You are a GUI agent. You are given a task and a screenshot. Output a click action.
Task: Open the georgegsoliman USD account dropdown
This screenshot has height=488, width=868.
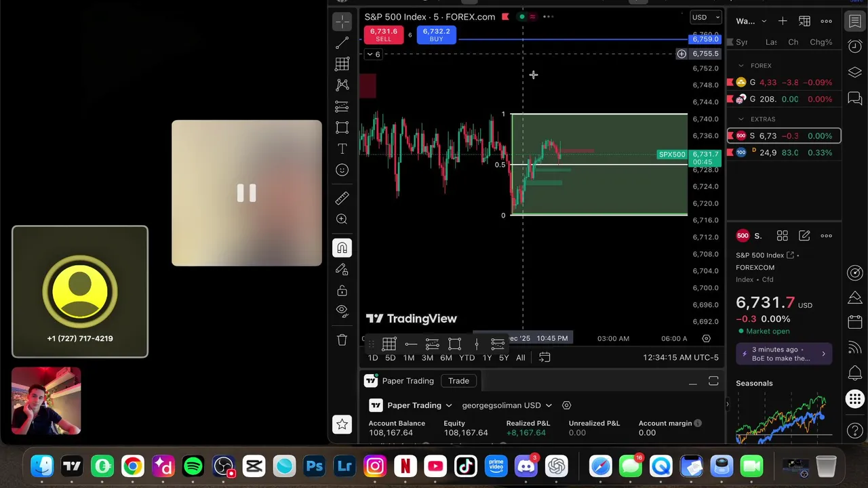coord(507,405)
